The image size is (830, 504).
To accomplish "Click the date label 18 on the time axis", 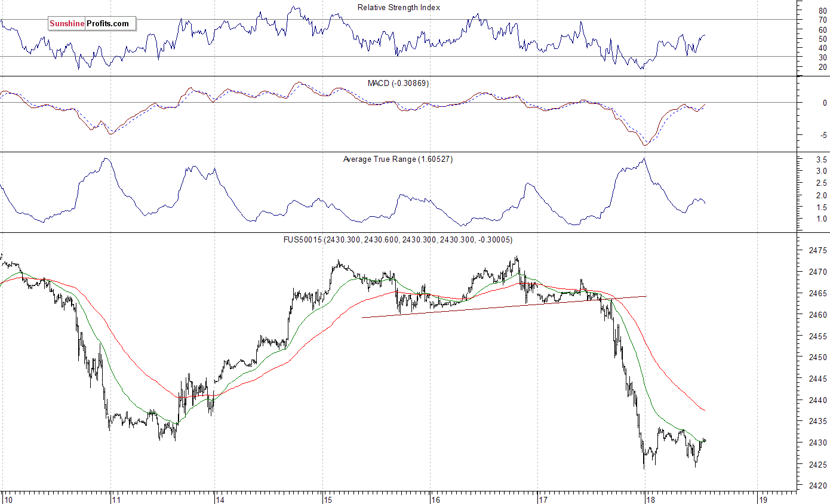I will pos(651,499).
